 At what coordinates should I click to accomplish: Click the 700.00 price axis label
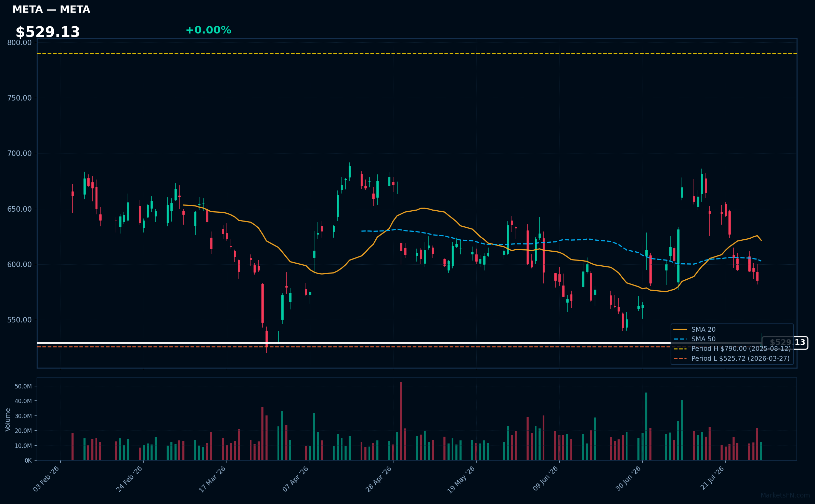20,154
